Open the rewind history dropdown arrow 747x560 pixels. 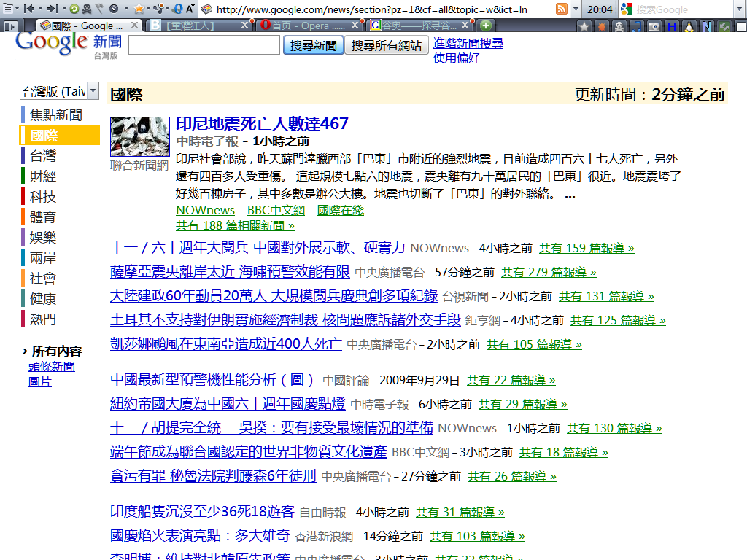(x=40, y=9)
